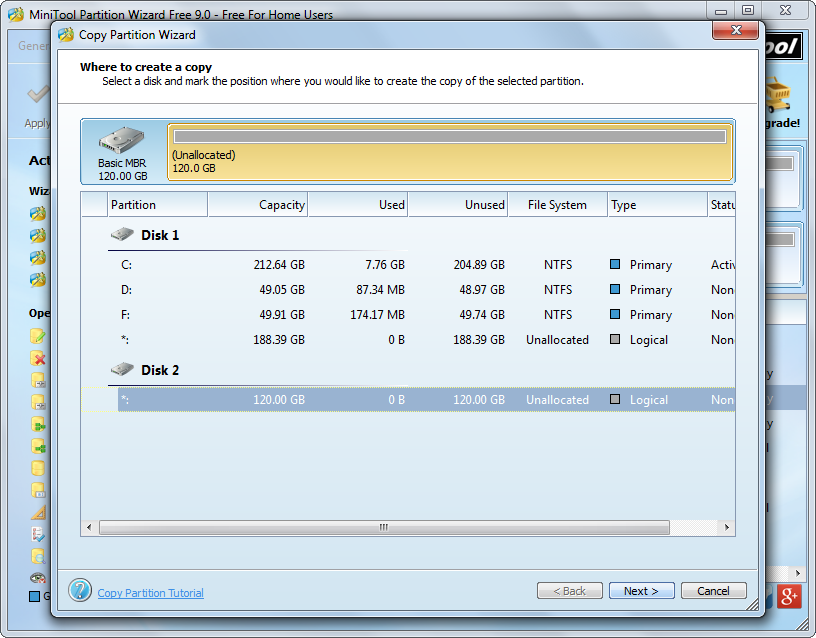816x638 pixels.
Task: Select the 120.00 GB unallocated row on Disk 2
Action: tap(408, 400)
